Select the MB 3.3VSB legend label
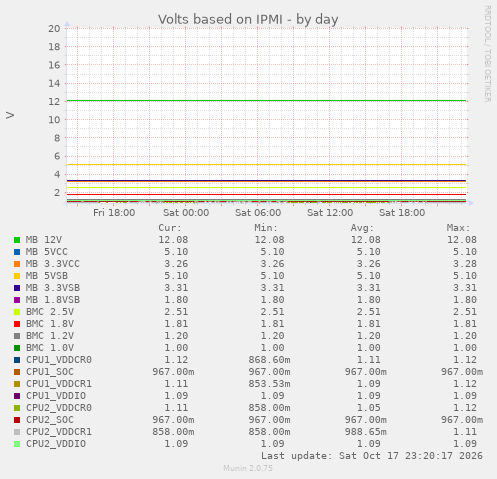 pos(53,288)
